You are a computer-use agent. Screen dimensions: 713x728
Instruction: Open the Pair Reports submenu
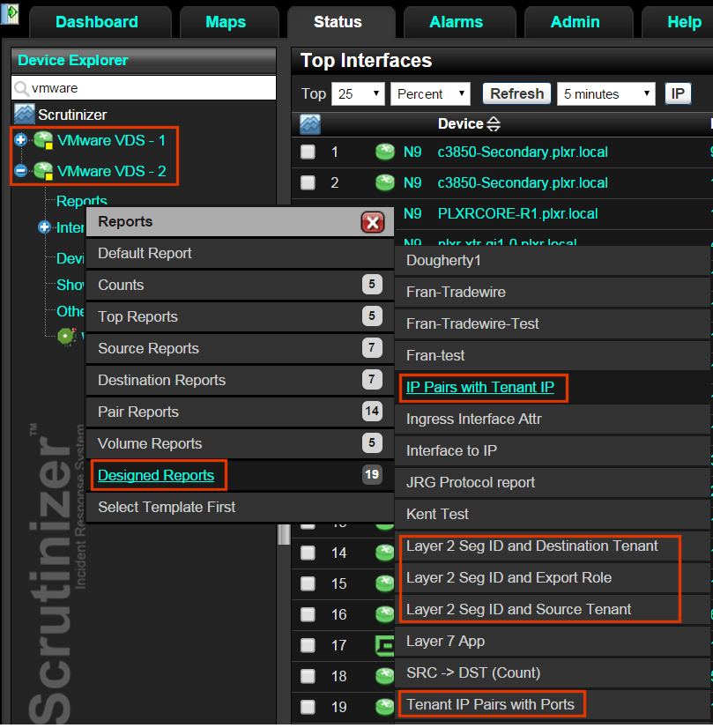click(x=240, y=412)
